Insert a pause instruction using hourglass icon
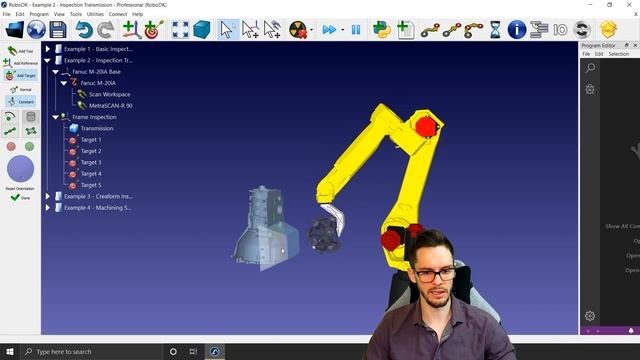 (495, 30)
